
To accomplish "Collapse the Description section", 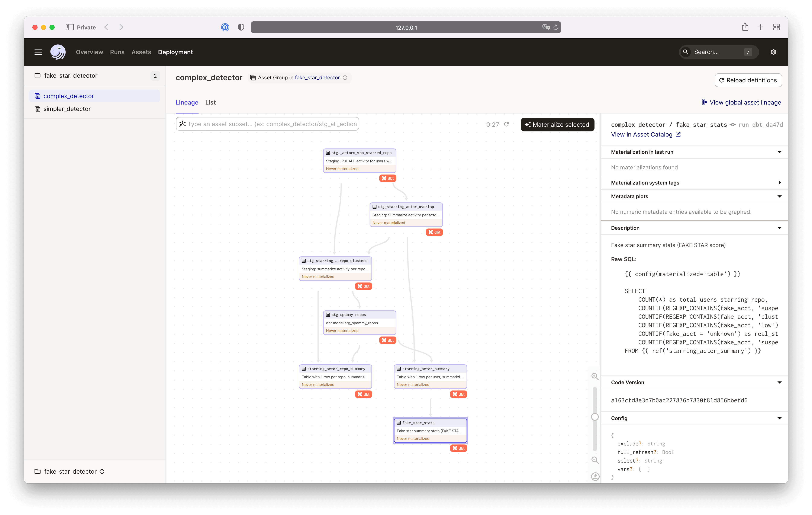I will point(779,228).
